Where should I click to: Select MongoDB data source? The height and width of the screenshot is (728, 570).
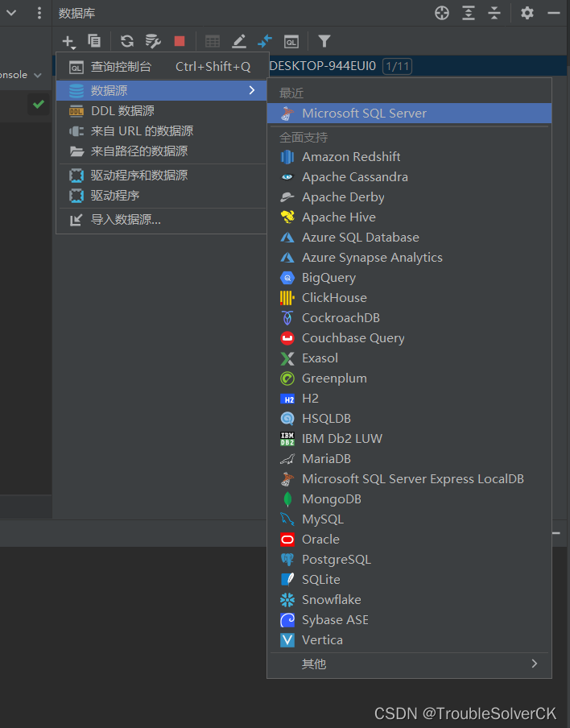pyautogui.click(x=409, y=499)
